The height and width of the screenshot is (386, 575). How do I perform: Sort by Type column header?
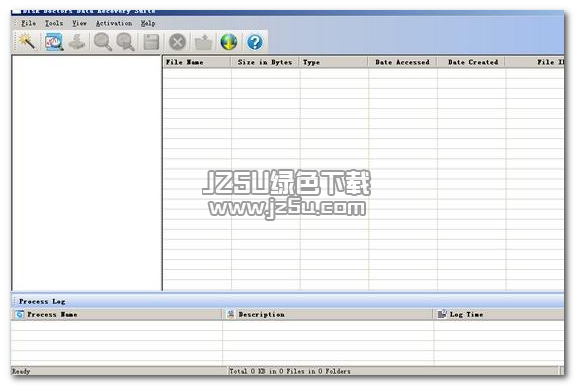(x=334, y=62)
